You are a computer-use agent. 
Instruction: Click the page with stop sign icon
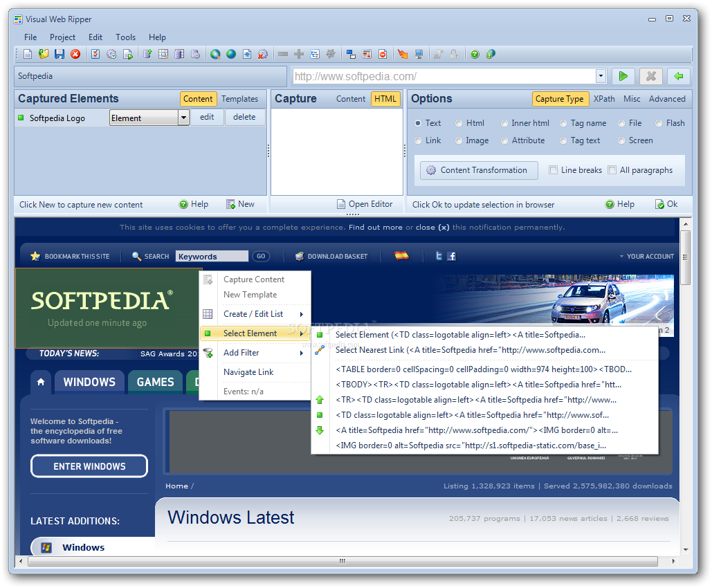(383, 54)
